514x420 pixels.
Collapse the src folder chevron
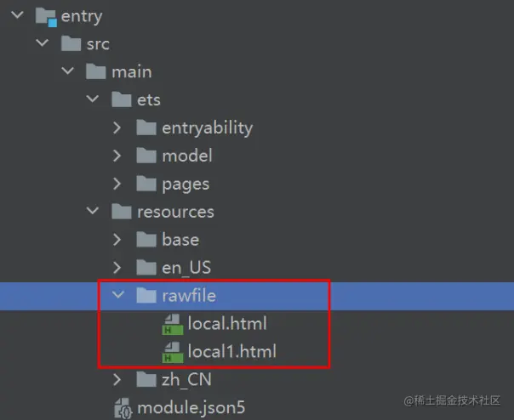[43, 43]
